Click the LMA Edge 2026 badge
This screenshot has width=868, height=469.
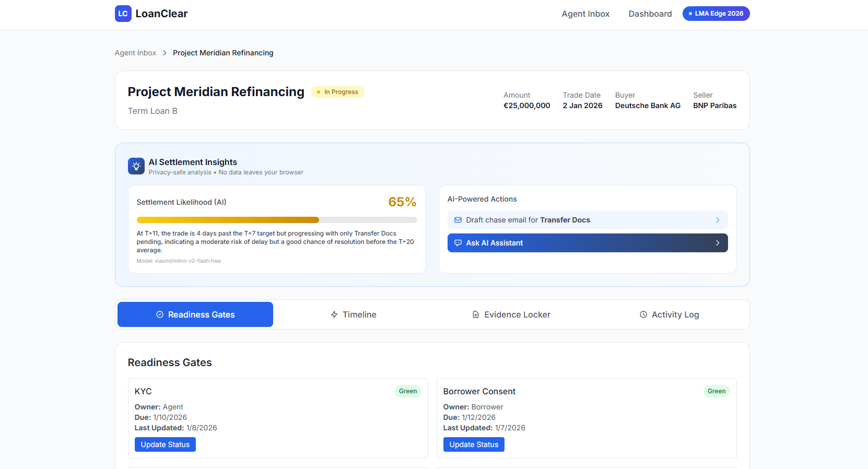716,14
